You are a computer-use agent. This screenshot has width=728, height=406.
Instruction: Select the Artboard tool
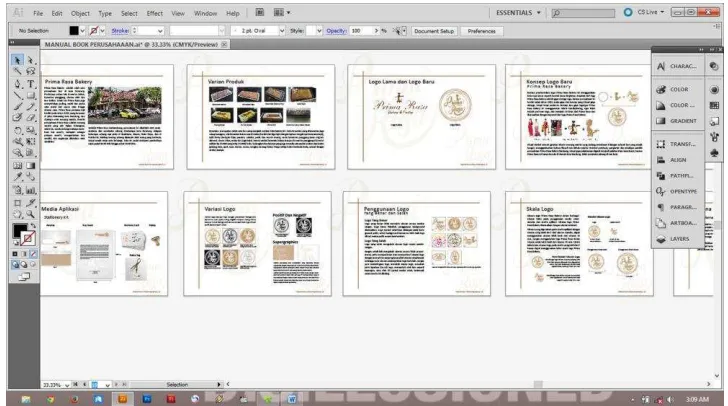click(17, 203)
